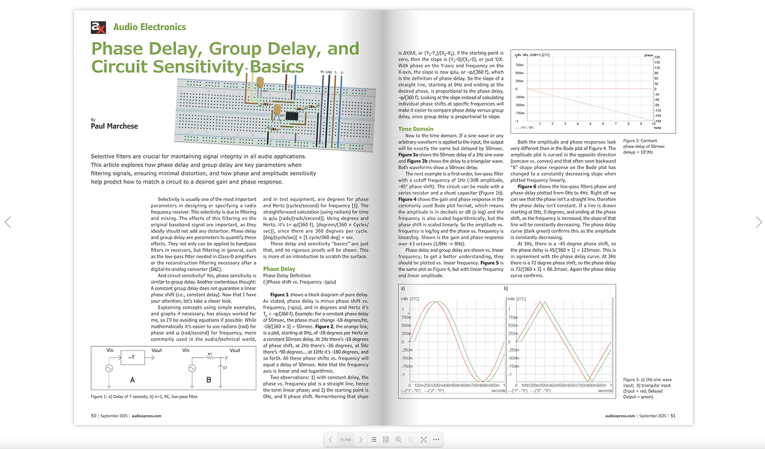Click the page number field in toolbar
This screenshot has width=765, height=449.
click(346, 439)
